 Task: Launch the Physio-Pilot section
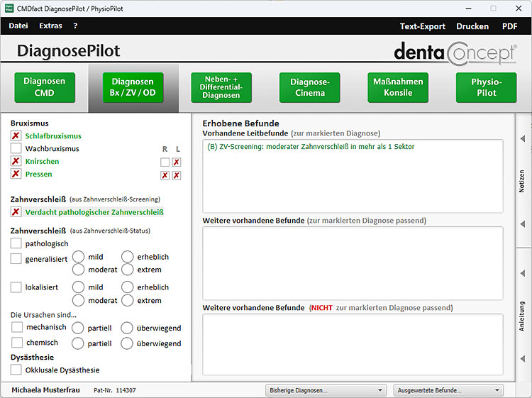[486, 87]
